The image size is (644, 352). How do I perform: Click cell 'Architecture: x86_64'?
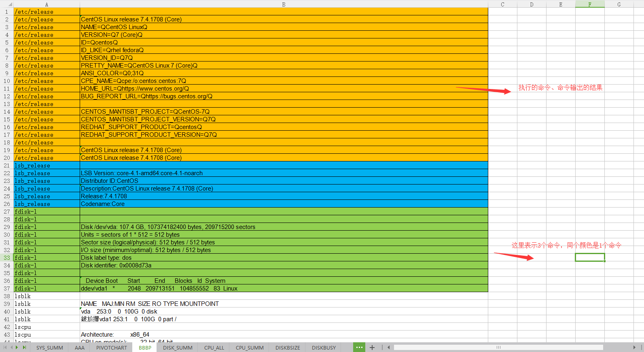pyautogui.click(x=284, y=335)
